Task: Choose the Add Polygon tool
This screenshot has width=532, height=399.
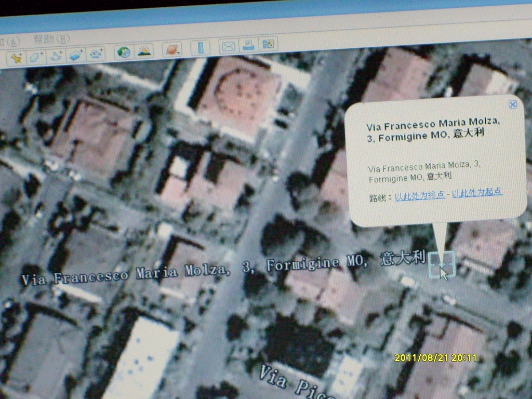Action: (36, 57)
